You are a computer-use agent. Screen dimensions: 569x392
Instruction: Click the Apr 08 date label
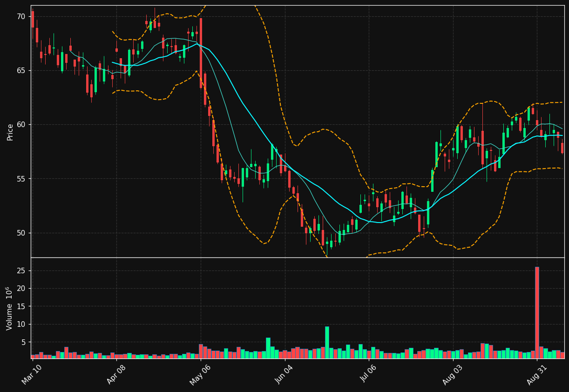coord(116,375)
